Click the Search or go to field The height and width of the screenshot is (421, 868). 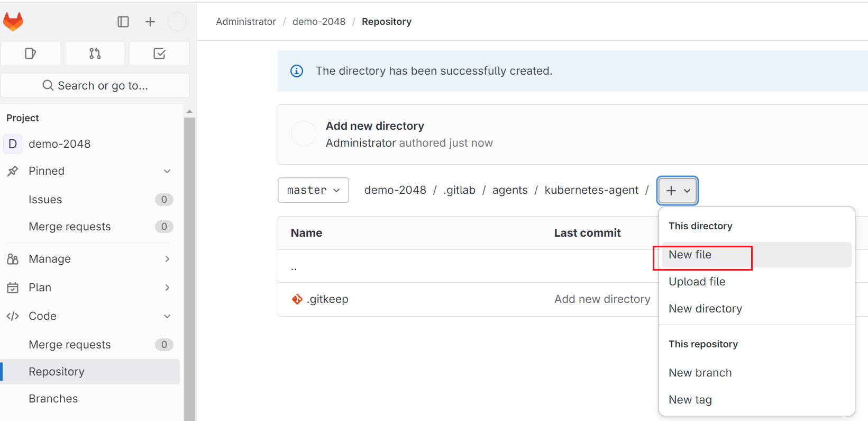[x=95, y=85]
